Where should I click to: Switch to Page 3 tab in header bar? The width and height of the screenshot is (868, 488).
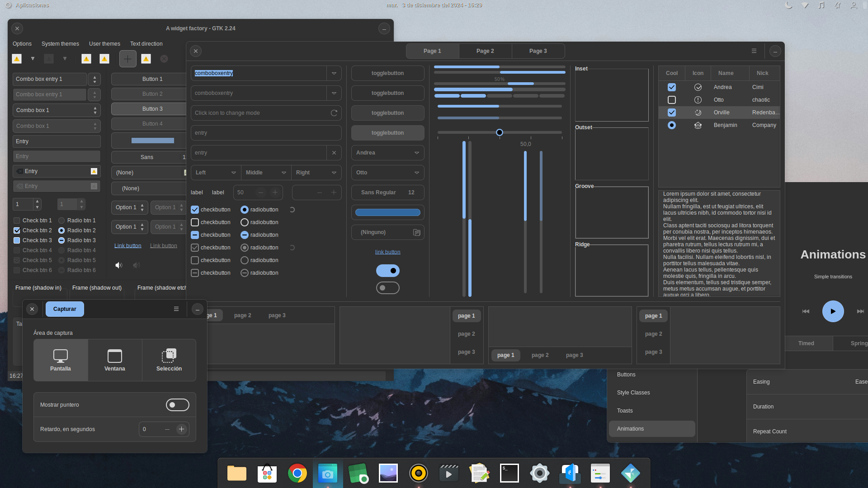[x=538, y=51]
